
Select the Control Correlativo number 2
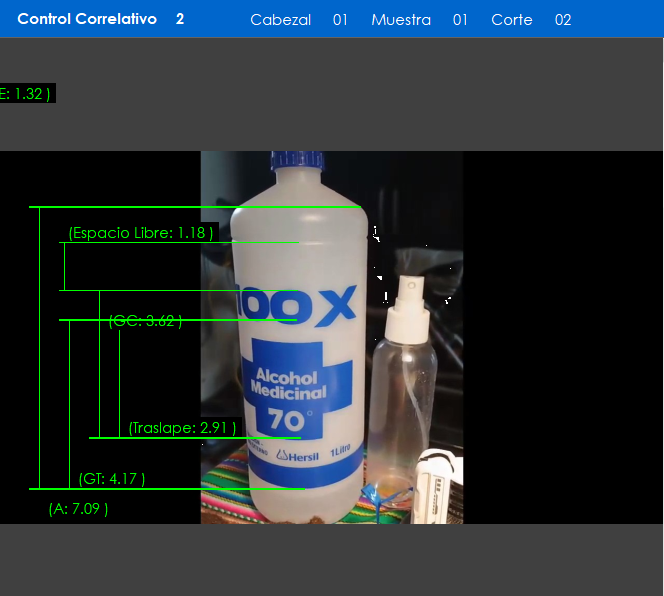(180, 19)
